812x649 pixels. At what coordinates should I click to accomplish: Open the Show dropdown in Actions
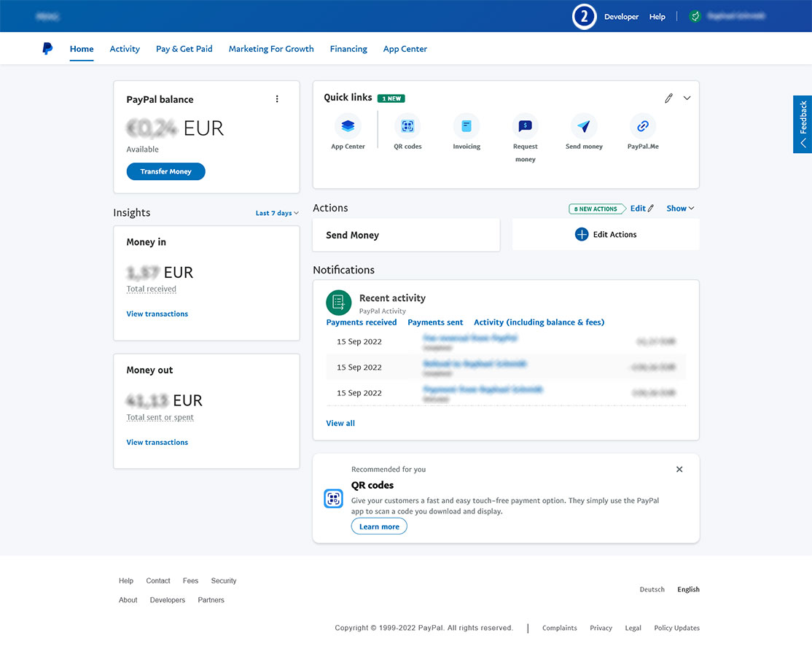680,209
